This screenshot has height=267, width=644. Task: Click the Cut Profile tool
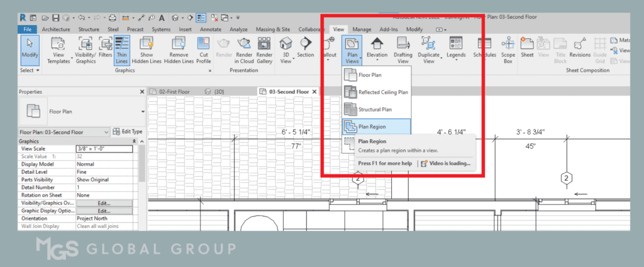click(x=204, y=50)
